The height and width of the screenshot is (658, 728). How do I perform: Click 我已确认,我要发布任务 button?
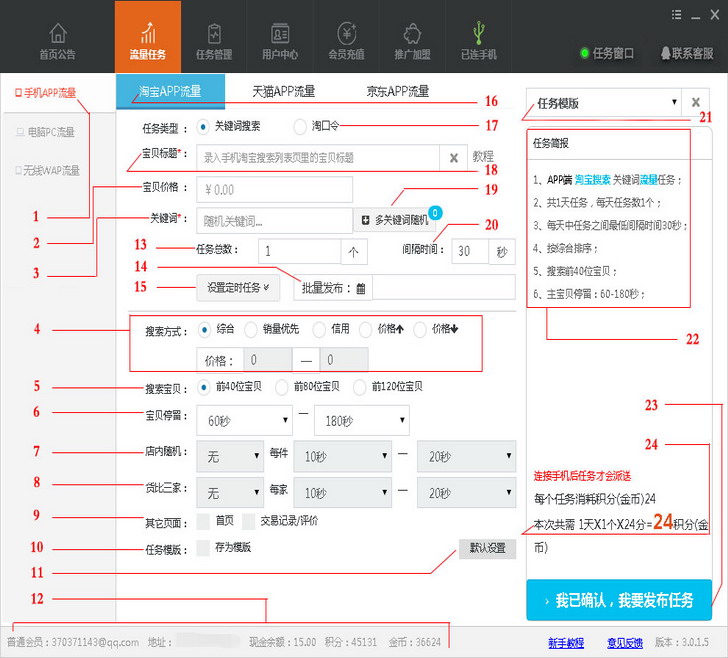click(619, 600)
